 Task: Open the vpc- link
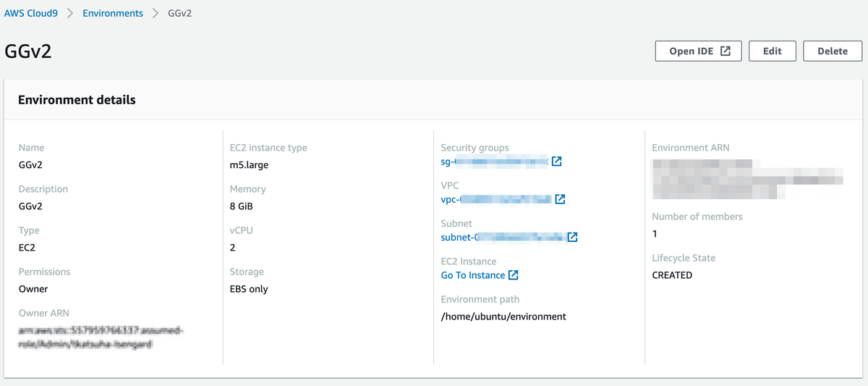[496, 199]
